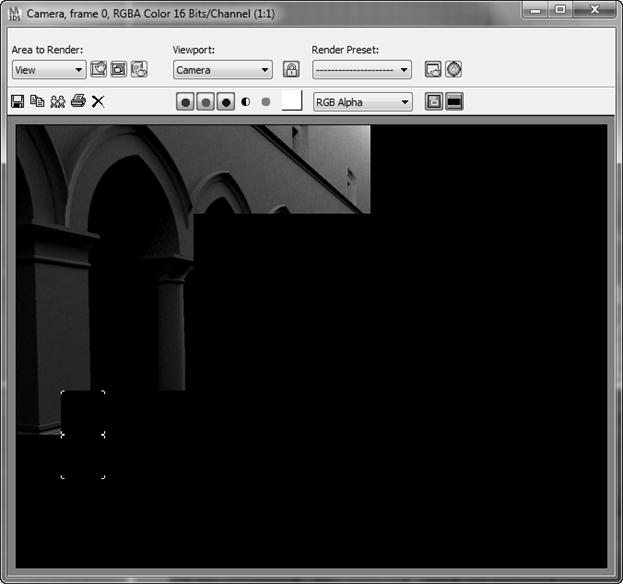The image size is (623, 584).
Task: Click the white color swatch
Action: pos(291,101)
